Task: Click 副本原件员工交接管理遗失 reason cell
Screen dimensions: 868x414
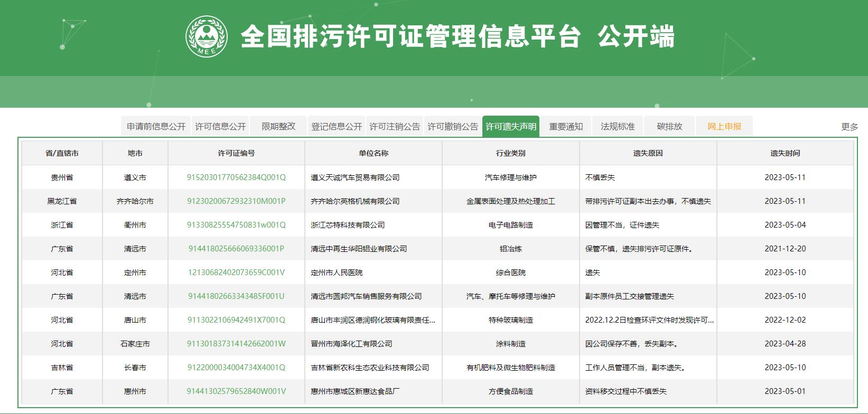Action: 648,296
